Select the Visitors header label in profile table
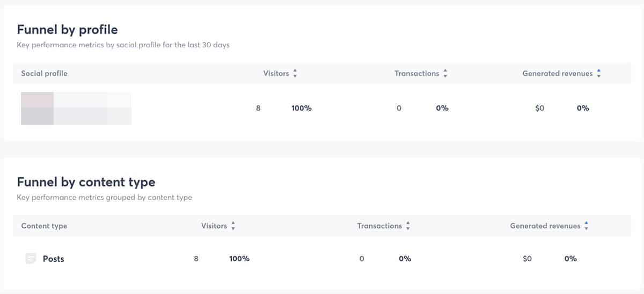The image size is (644, 294). click(276, 73)
